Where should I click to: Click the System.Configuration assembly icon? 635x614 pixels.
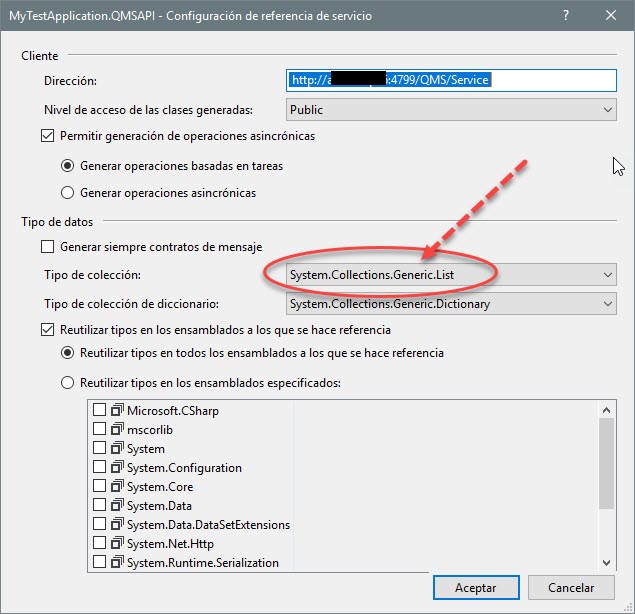pos(117,467)
